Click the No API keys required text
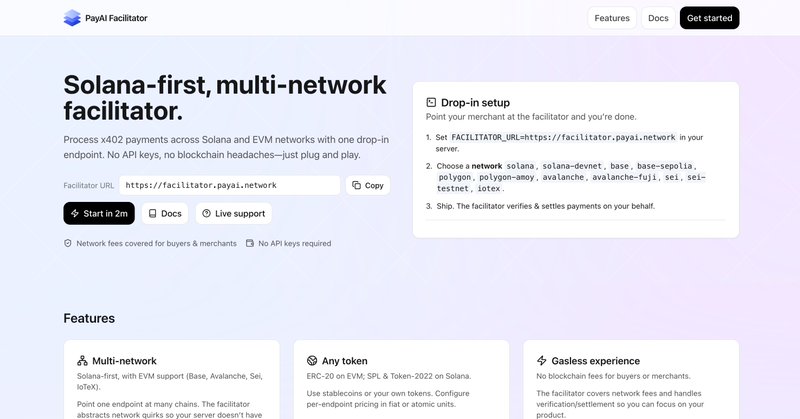800x419 pixels. pyautogui.click(x=294, y=243)
